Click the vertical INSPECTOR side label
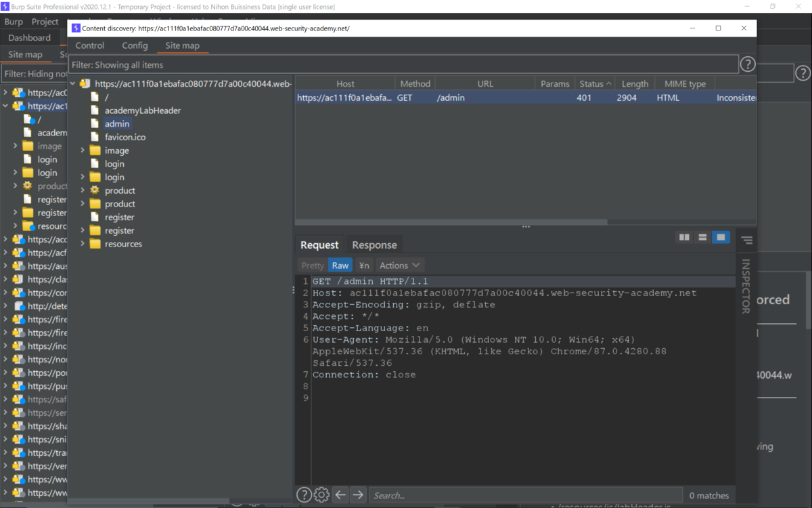The height and width of the screenshot is (508, 812). point(746,286)
